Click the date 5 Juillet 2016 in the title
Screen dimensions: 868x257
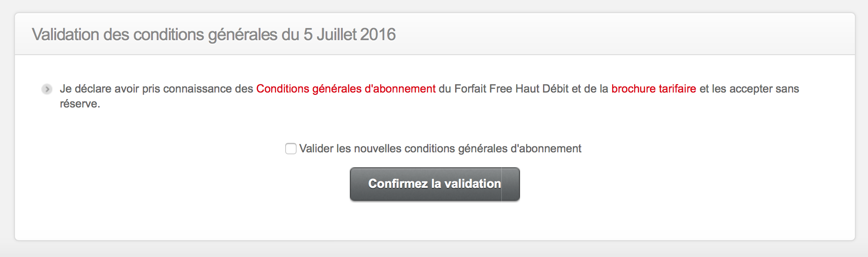(349, 35)
